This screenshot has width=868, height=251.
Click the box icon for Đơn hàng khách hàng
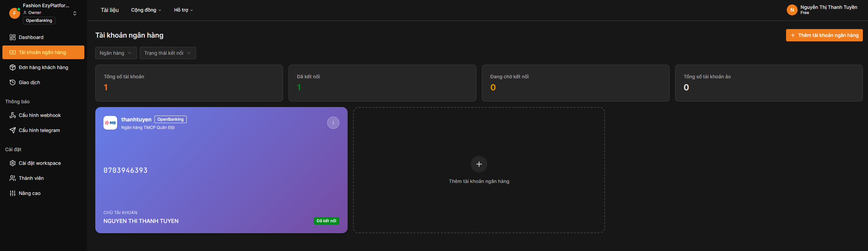pyautogui.click(x=13, y=67)
